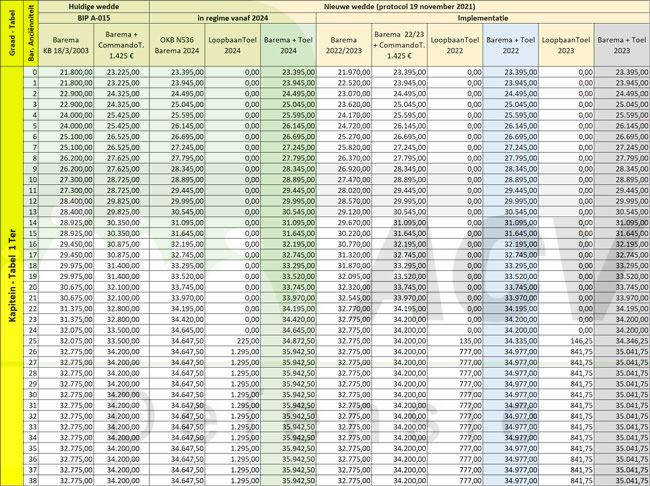Select the 24.170,00 cell in row 4
The width and height of the screenshot is (650, 486).
pos(344,115)
